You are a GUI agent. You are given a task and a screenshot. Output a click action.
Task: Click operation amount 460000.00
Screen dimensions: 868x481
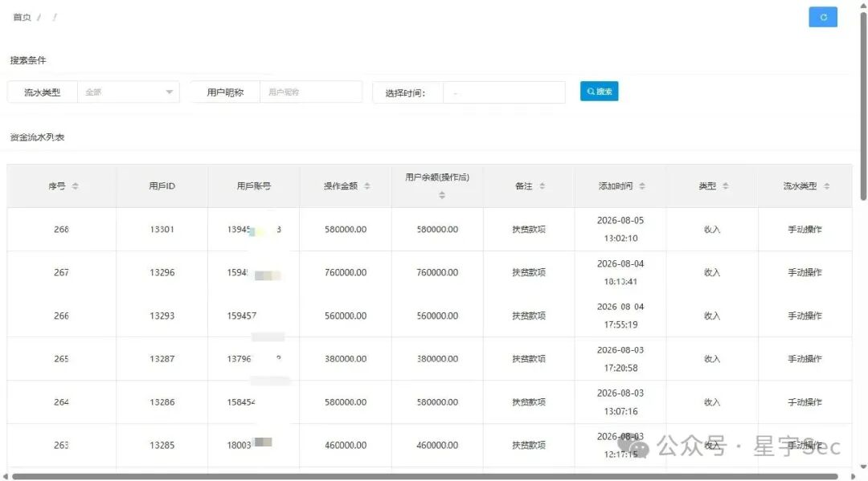(x=346, y=445)
